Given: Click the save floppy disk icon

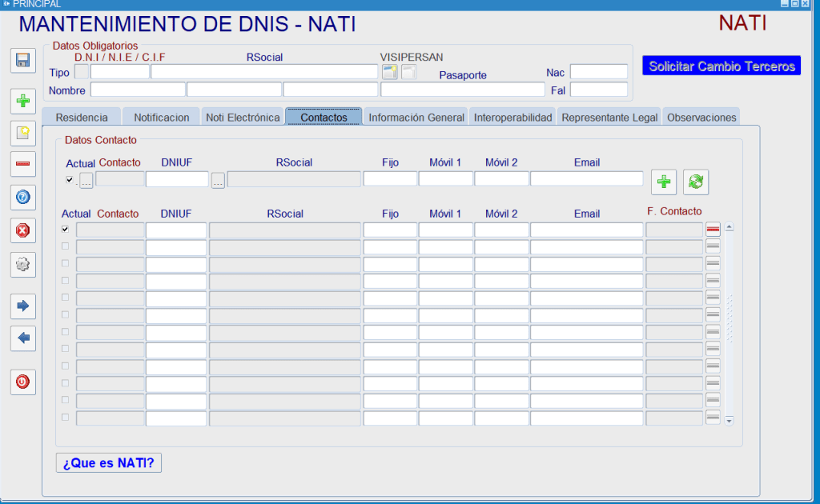Looking at the screenshot, I should (22, 61).
